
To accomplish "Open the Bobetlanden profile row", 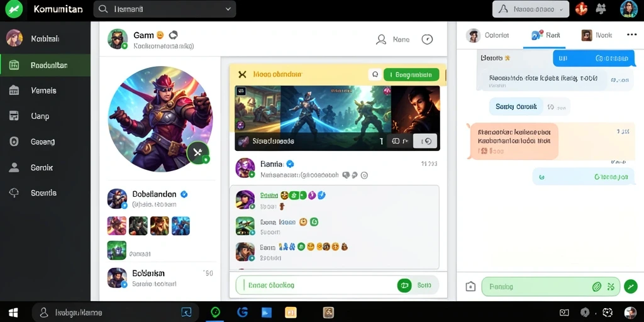I will (161, 199).
